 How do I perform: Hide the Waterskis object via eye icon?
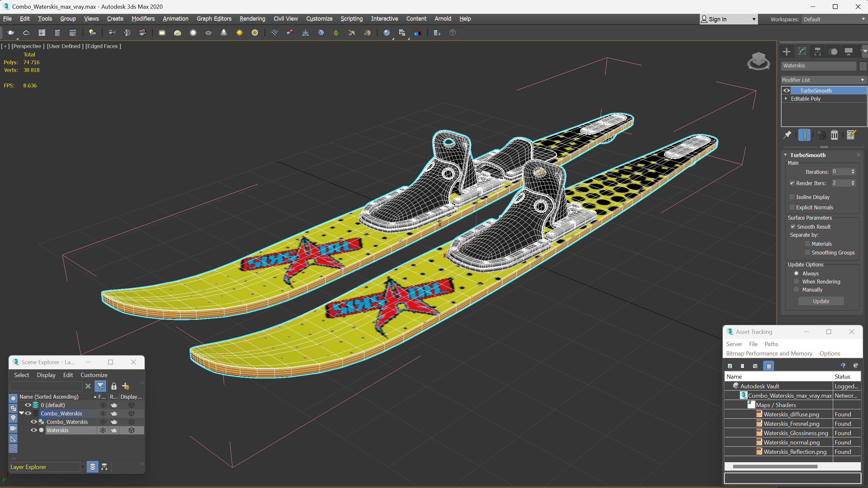pyautogui.click(x=34, y=430)
